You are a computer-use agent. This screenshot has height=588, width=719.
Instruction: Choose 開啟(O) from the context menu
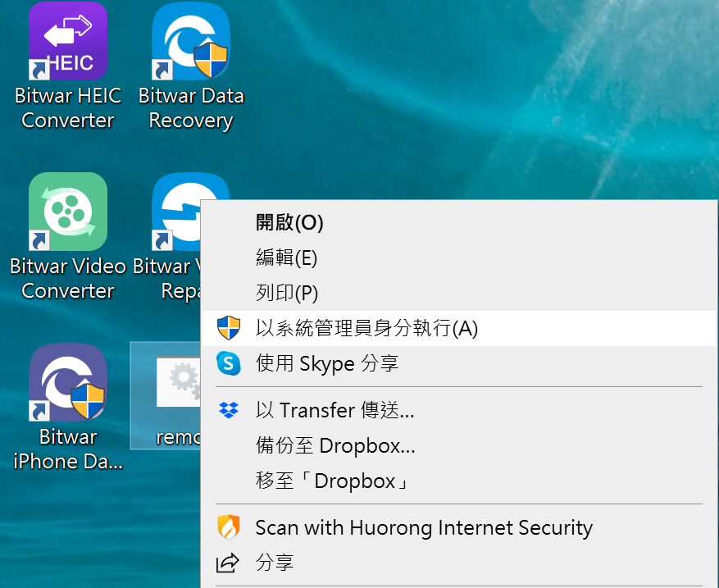[x=458, y=222]
